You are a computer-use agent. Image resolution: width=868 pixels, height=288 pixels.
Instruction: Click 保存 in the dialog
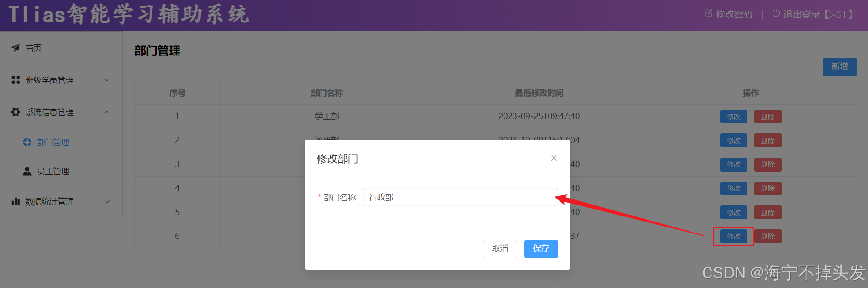coord(541,249)
